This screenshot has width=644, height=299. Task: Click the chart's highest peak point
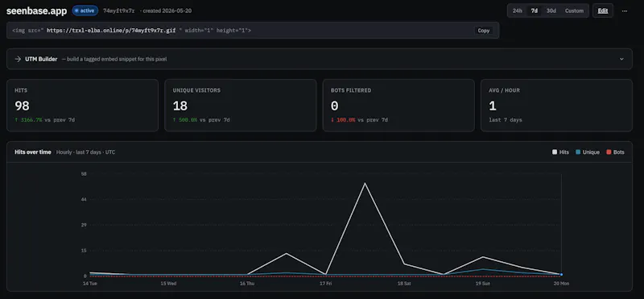365,184
